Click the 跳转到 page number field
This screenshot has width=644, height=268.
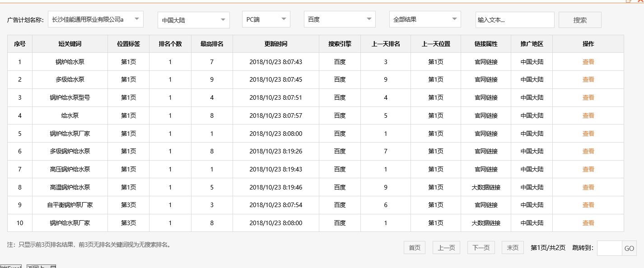608,247
